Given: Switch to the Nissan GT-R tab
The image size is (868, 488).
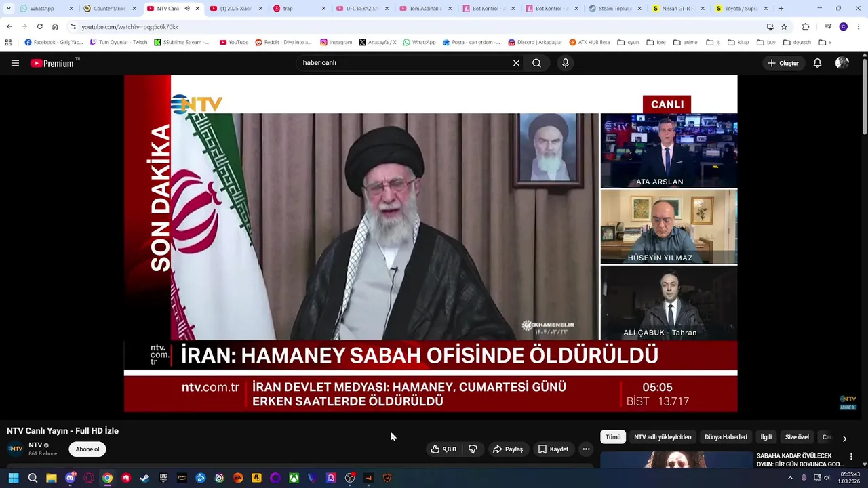Looking at the screenshot, I should tap(679, 9).
